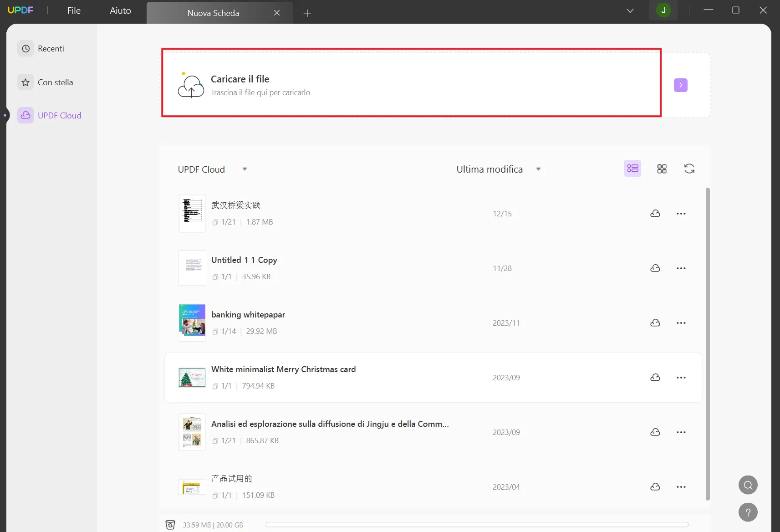This screenshot has width=780, height=532.
Task: Click the 12/15 modification date
Action: (x=502, y=214)
